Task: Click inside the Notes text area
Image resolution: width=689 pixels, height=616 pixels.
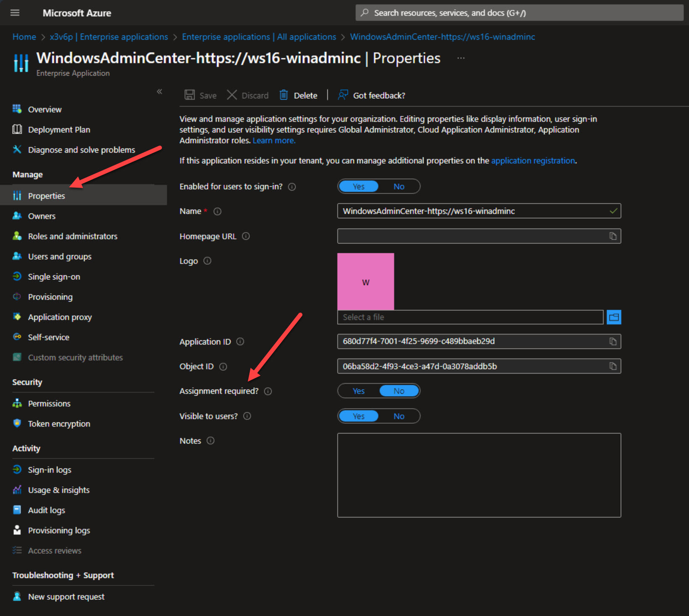Action: pos(479,475)
